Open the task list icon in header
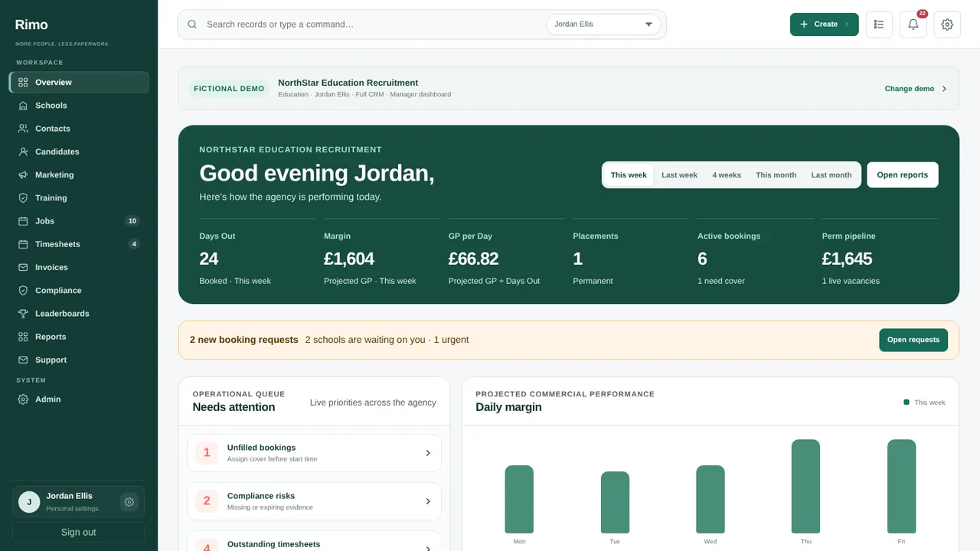The height and width of the screenshot is (551, 980). tap(879, 24)
